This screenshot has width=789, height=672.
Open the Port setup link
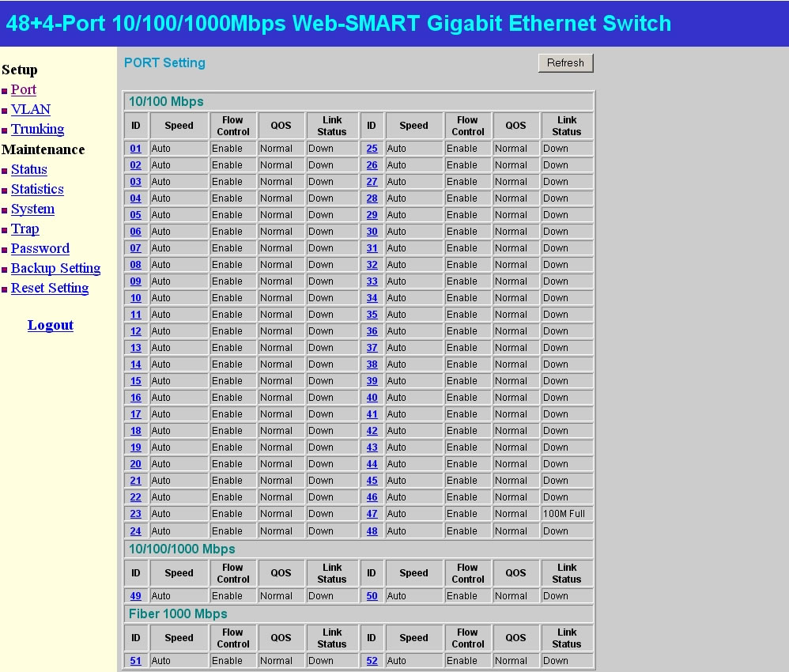pos(24,89)
